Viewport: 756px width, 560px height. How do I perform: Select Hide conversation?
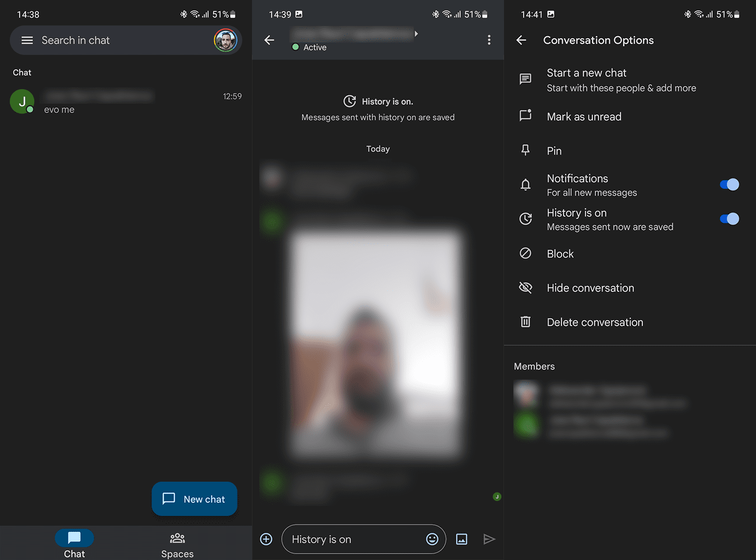point(630,288)
